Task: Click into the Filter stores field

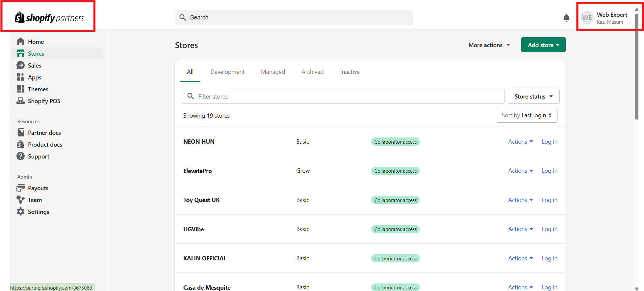Action: [x=343, y=96]
